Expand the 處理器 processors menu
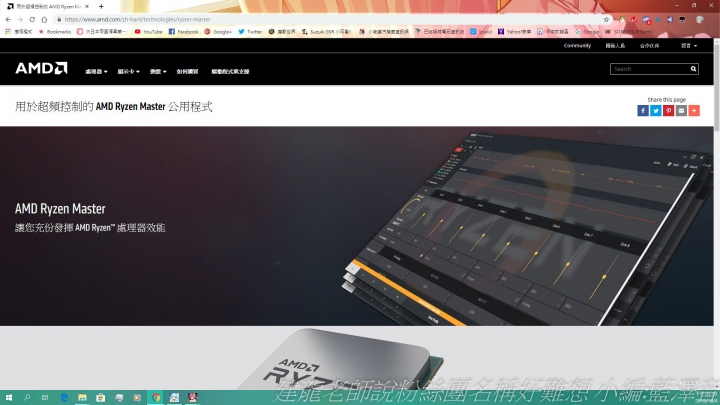720x405 pixels. (96, 72)
